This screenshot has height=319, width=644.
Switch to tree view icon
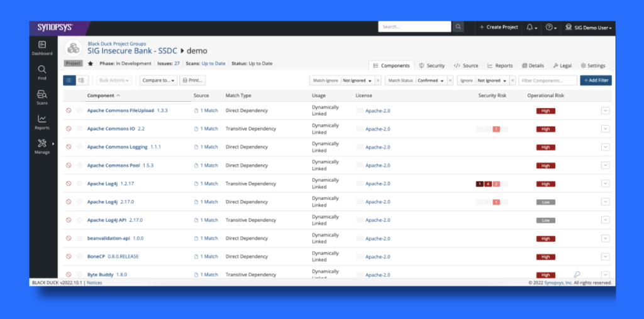tap(82, 80)
